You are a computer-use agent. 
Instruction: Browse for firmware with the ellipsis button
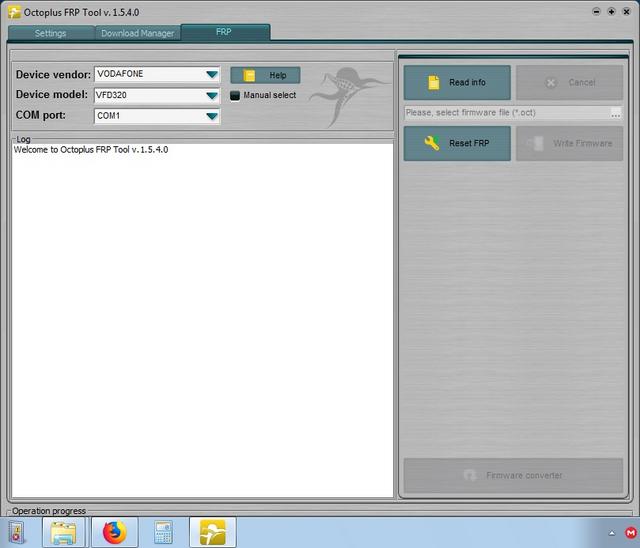[616, 113]
